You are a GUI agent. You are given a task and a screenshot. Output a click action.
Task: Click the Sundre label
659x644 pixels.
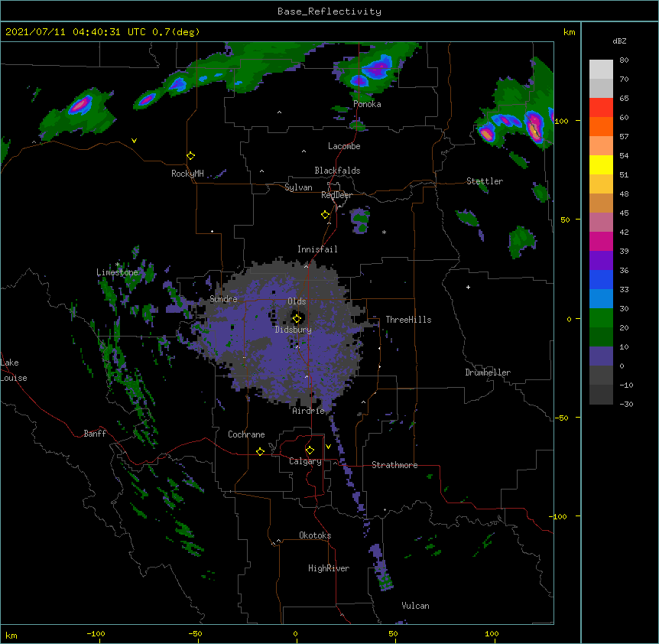pos(223,299)
